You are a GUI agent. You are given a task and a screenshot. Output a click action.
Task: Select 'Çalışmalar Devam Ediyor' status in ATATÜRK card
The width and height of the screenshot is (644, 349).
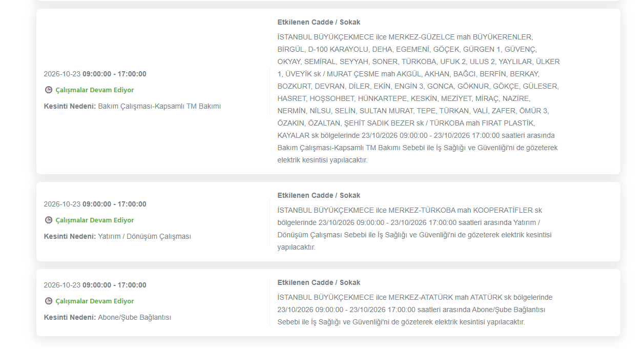click(x=95, y=301)
